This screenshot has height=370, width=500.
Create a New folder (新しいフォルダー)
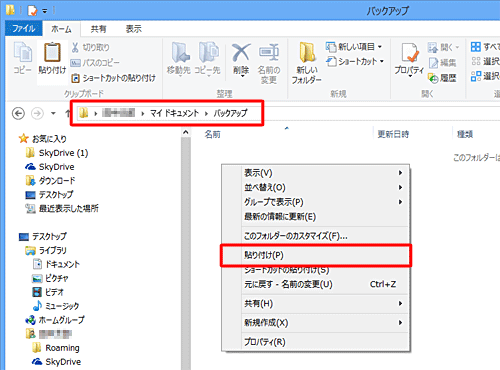point(306,63)
